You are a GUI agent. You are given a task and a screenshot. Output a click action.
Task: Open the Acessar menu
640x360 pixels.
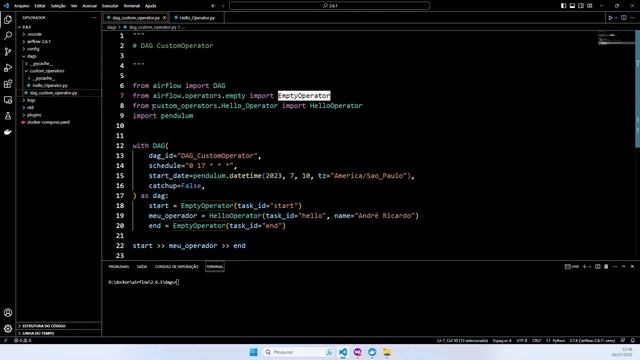tap(89, 6)
